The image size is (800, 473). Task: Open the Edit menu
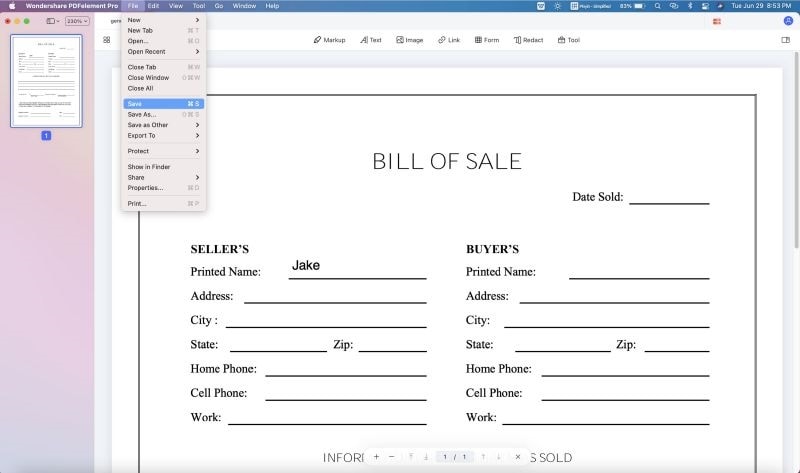(x=153, y=6)
